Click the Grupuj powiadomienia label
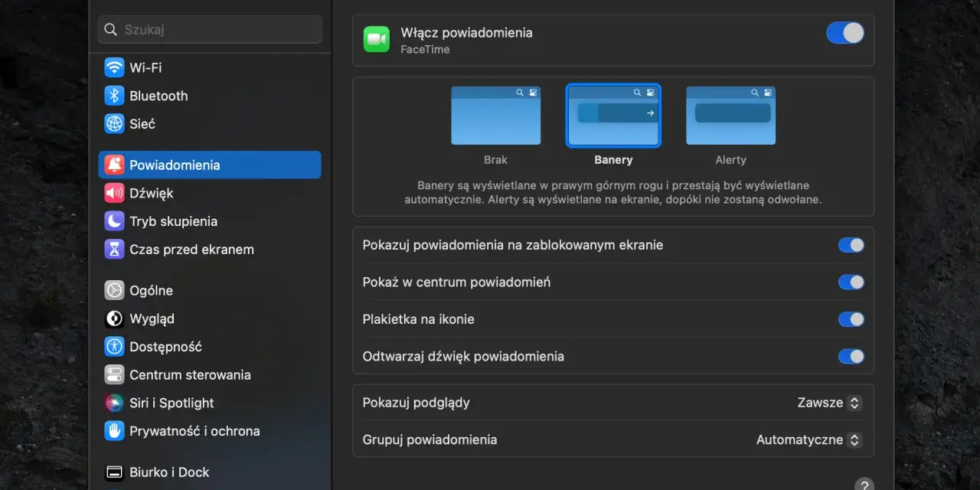980x490 pixels. [430, 439]
